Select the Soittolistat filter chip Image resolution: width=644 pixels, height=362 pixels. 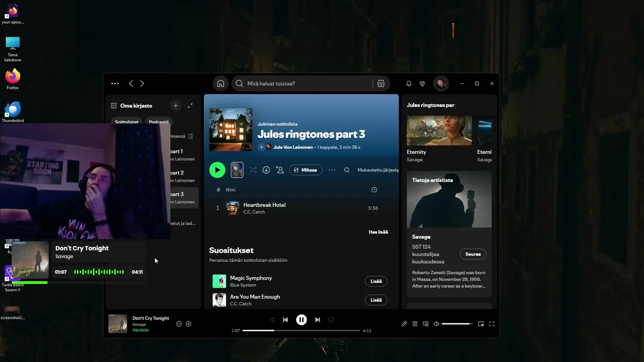tap(126, 122)
